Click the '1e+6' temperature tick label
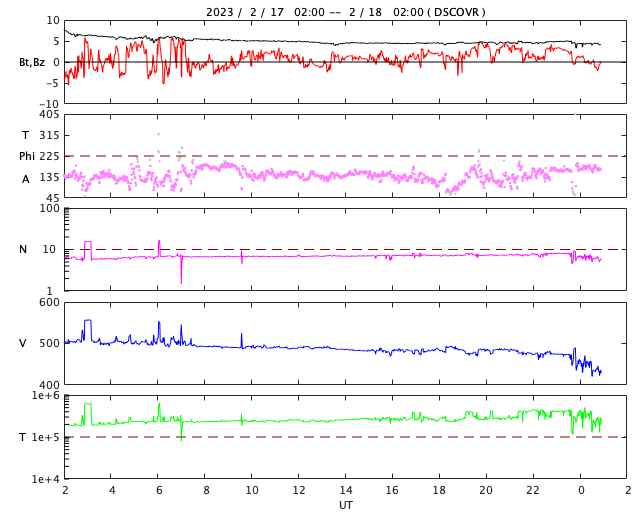Viewport: 640px width, 512px height. pyautogui.click(x=46, y=396)
